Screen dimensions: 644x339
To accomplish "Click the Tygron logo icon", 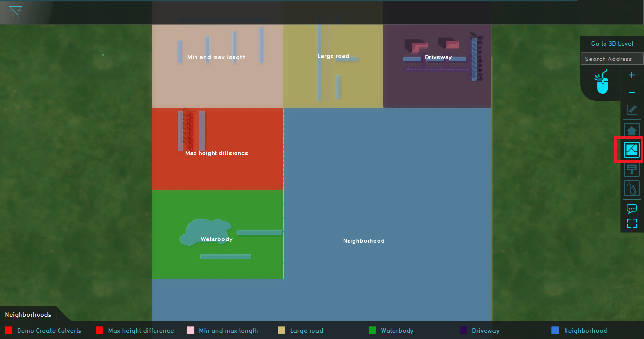I will tap(16, 13).
